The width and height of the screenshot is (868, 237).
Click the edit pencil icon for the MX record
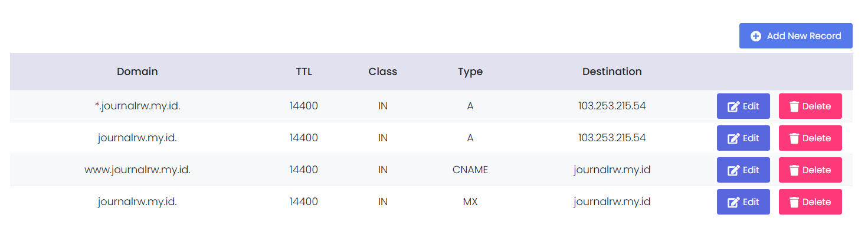click(733, 202)
